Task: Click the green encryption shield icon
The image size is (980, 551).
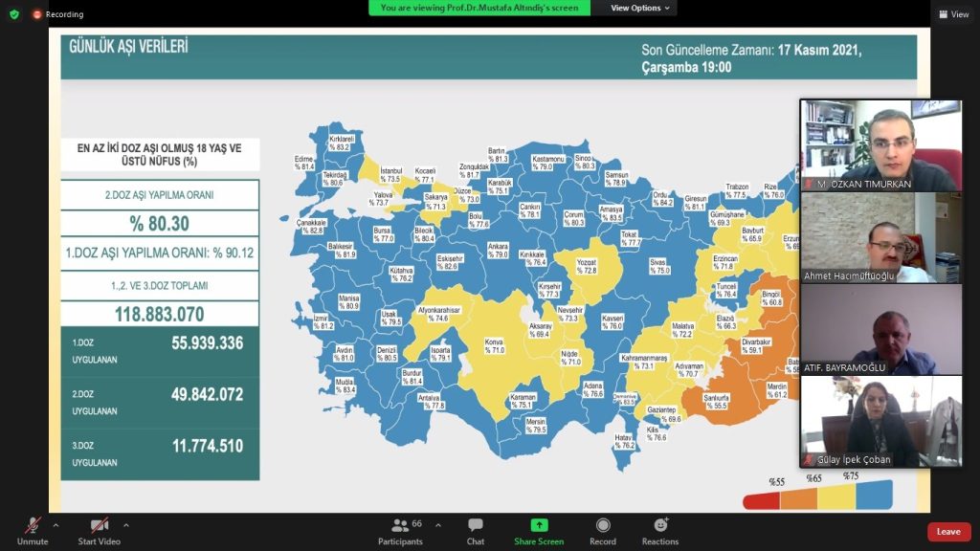Action: [x=13, y=14]
